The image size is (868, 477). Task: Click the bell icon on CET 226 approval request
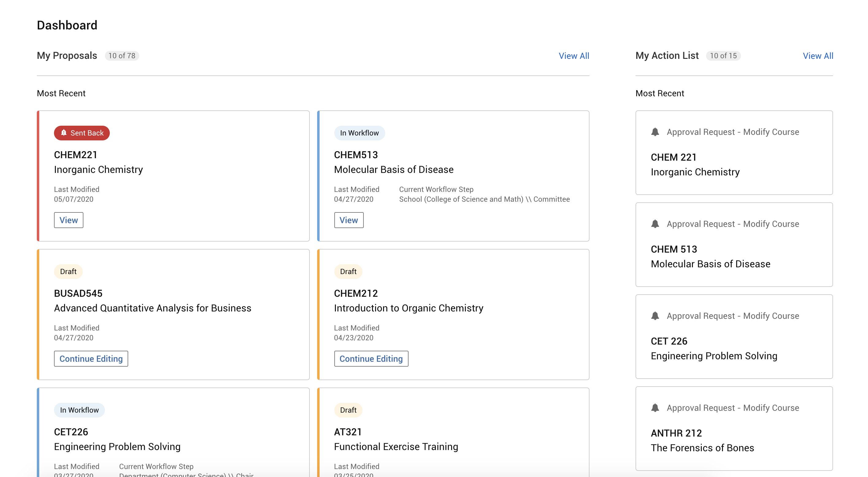(x=655, y=316)
